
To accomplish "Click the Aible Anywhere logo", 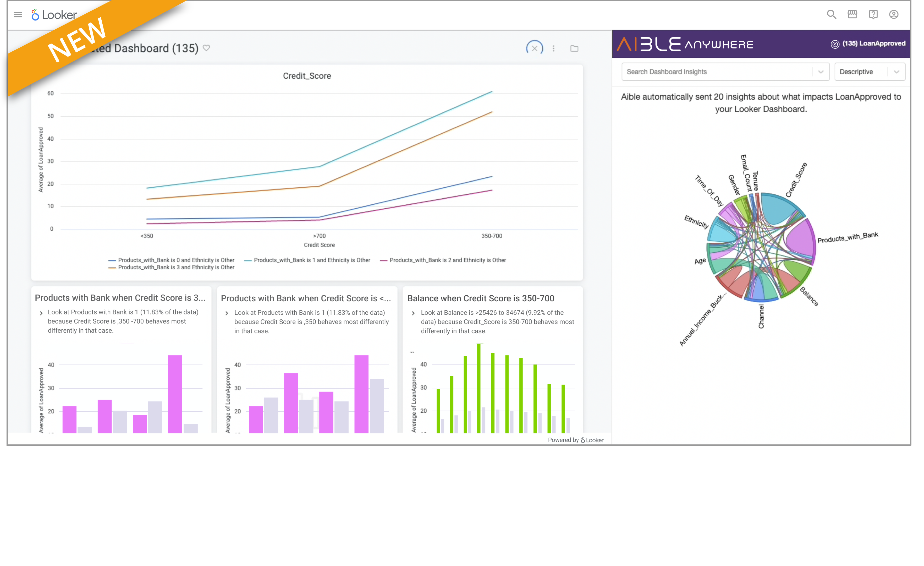I will point(685,44).
